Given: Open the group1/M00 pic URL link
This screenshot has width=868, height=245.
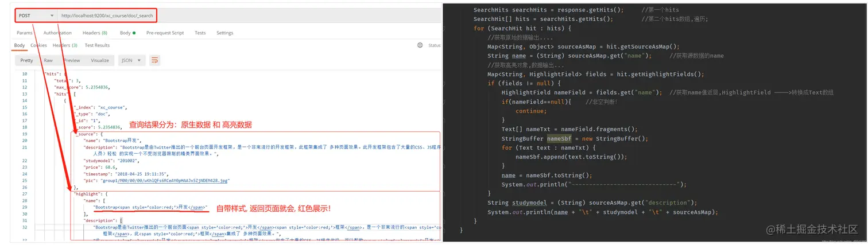Looking at the screenshot, I should (x=173, y=180).
